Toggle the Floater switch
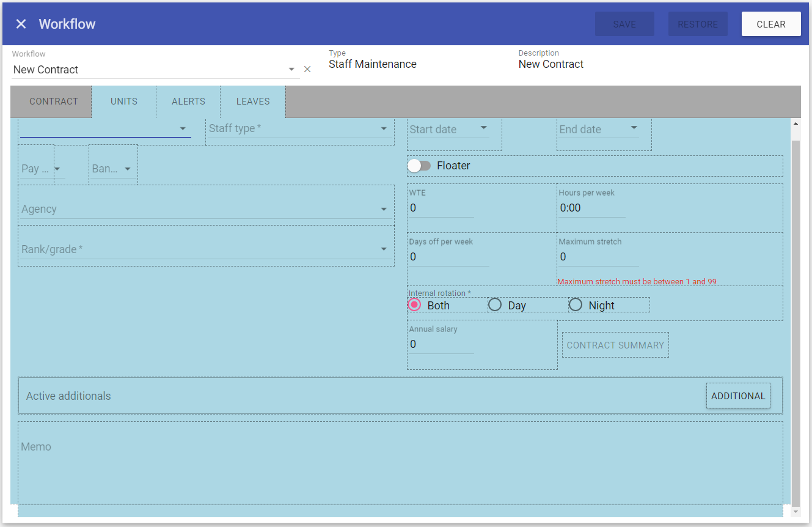The height and width of the screenshot is (527, 812). [x=419, y=166]
